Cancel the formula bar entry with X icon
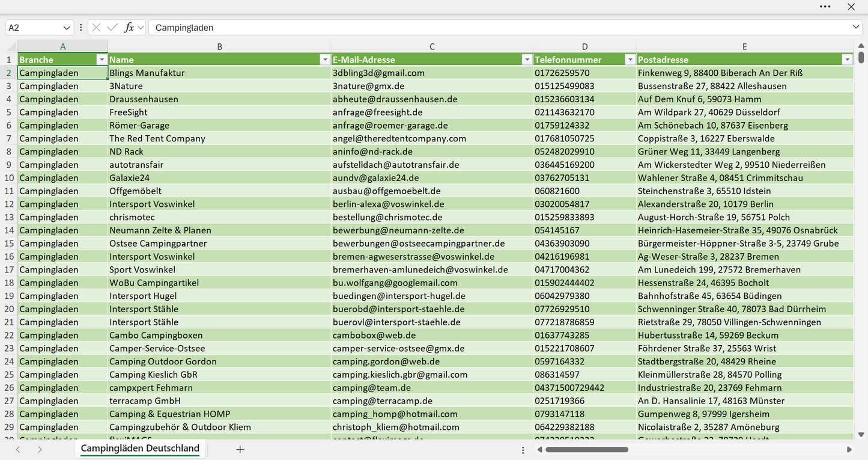The width and height of the screenshot is (868, 460). [x=96, y=28]
